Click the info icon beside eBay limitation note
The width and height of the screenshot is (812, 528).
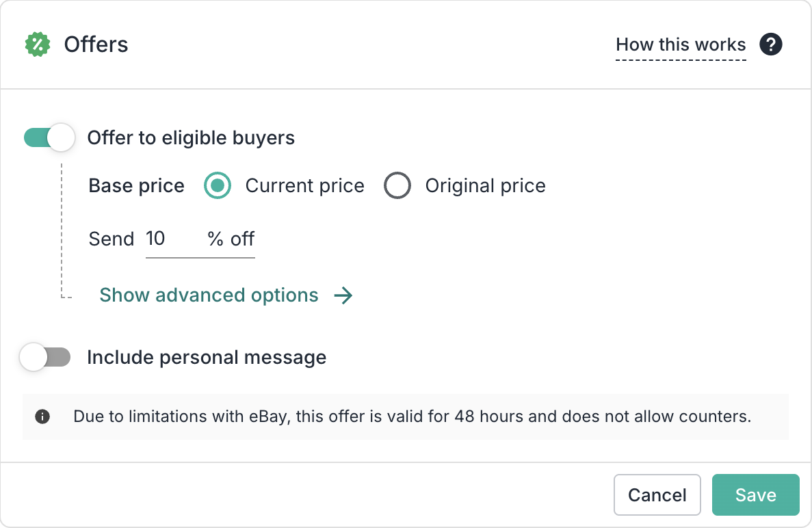click(42, 417)
